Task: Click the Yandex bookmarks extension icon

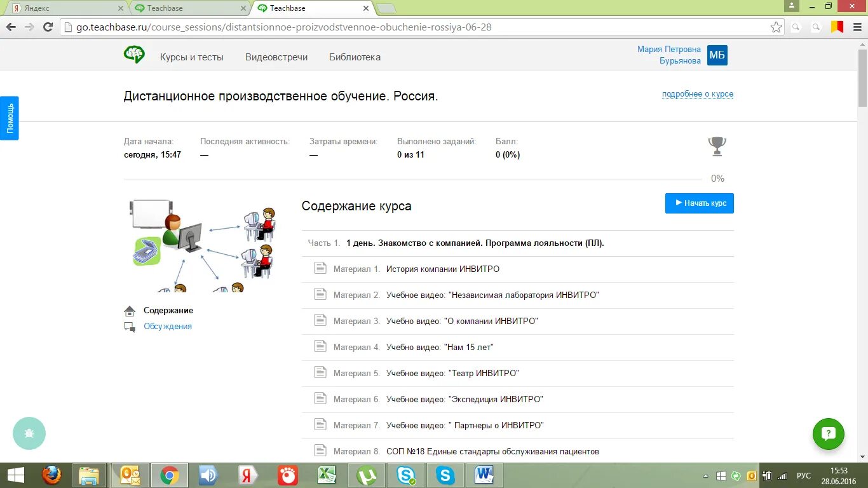Action: coord(837,27)
